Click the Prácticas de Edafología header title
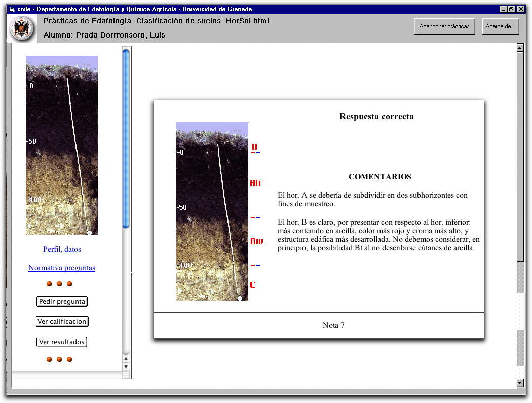Image resolution: width=532 pixels, height=403 pixels. (156, 21)
